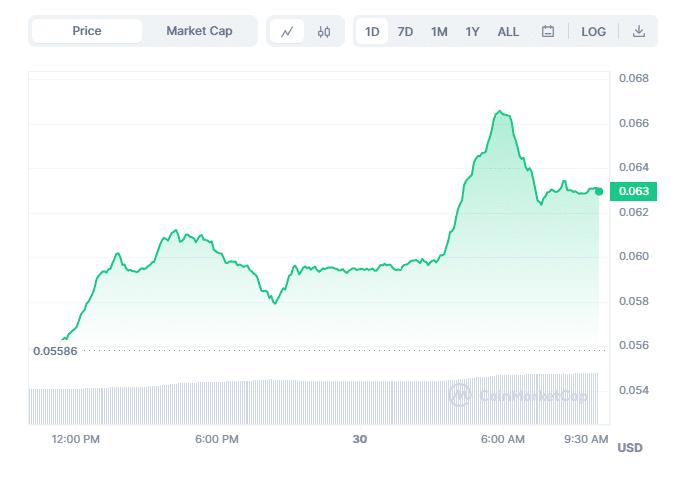Viewport: 677px width, 477px height.
Task: Click the 0.060 price axis label
Action: click(634, 256)
